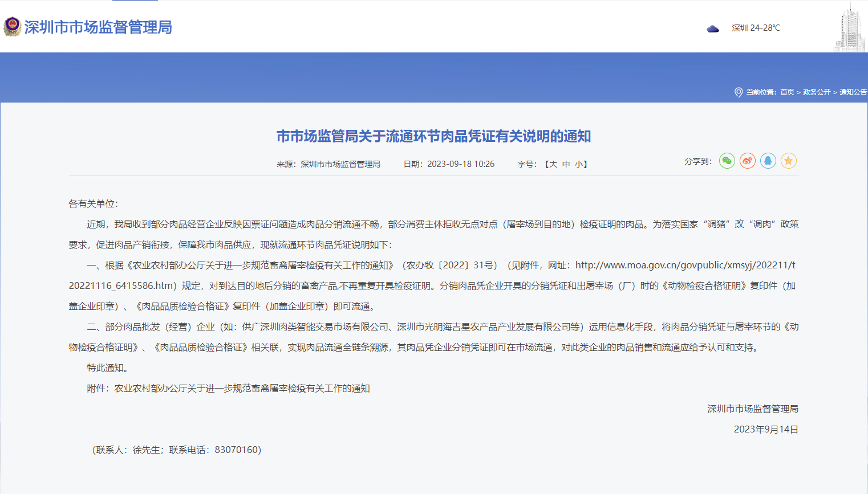This screenshot has width=868, height=494.
Task: Click the 深圳 24-28℃ weather text
Action: coord(756,28)
